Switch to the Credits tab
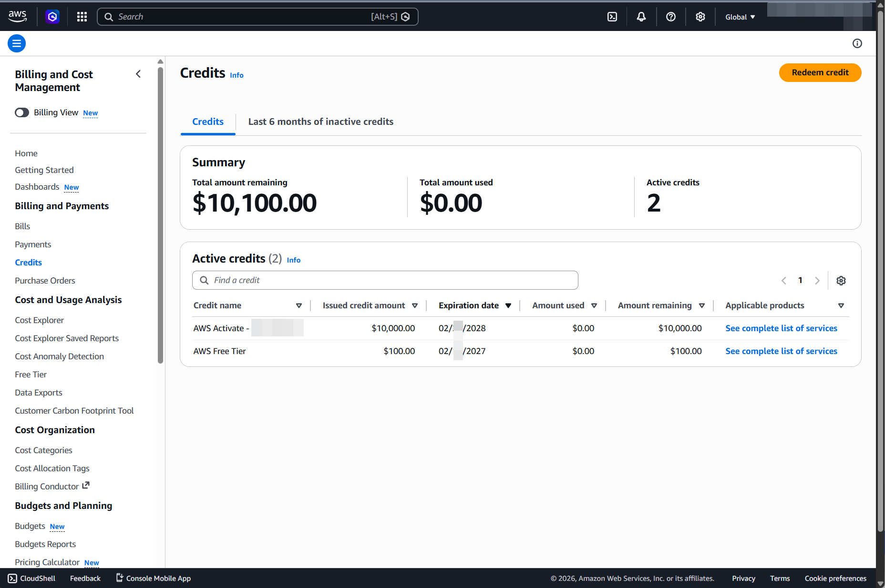This screenshot has width=885, height=588. tap(208, 122)
